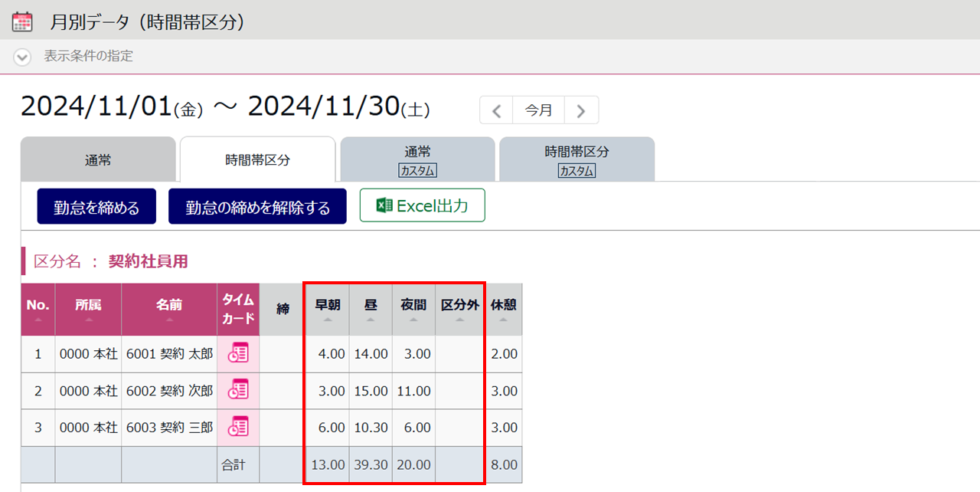
Task: Click the 勤怠を締める button
Action: pos(96,206)
